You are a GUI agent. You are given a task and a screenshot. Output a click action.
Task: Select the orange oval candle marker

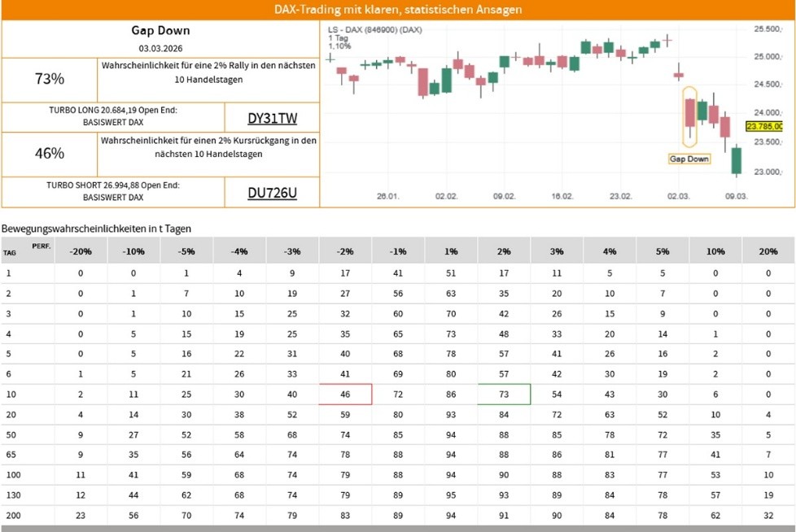point(689,116)
